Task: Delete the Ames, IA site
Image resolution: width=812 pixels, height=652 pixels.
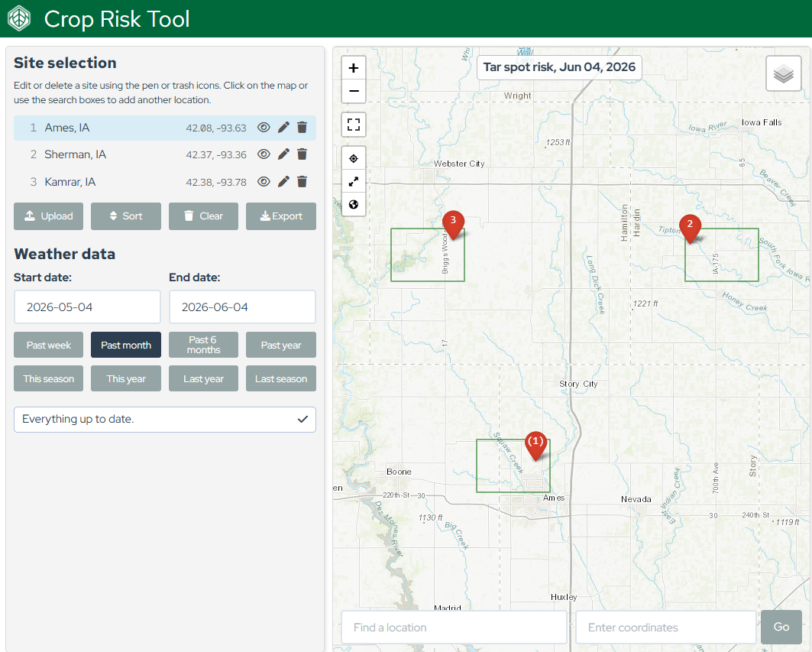Action: (x=302, y=128)
